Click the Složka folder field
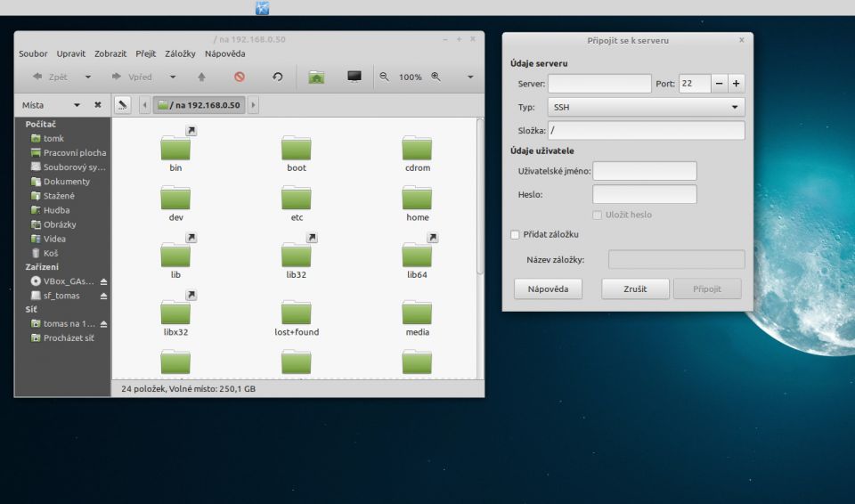Viewport: 855px width, 504px height. 647,130
